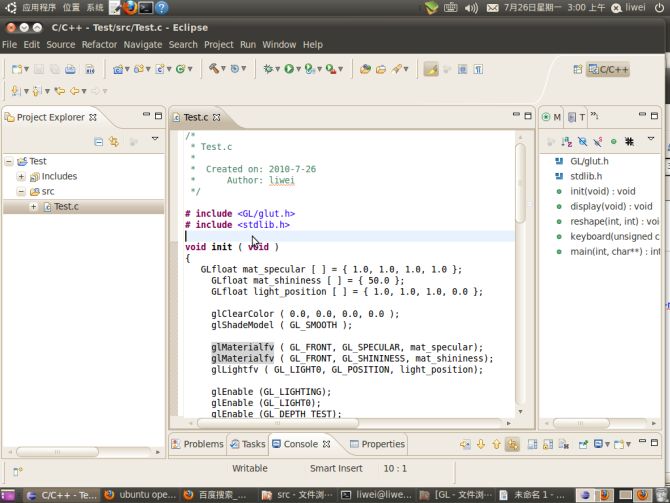Image resolution: width=670 pixels, height=503 pixels.
Task: Toggle Show Whitespace Characters paragraph icon
Action: [x=478, y=69]
